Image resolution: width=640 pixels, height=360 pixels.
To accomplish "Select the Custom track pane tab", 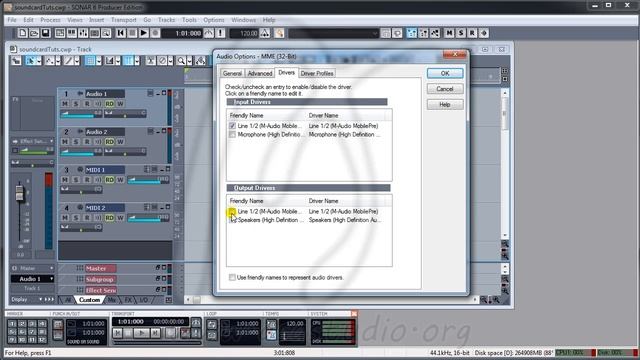I will click(89, 300).
